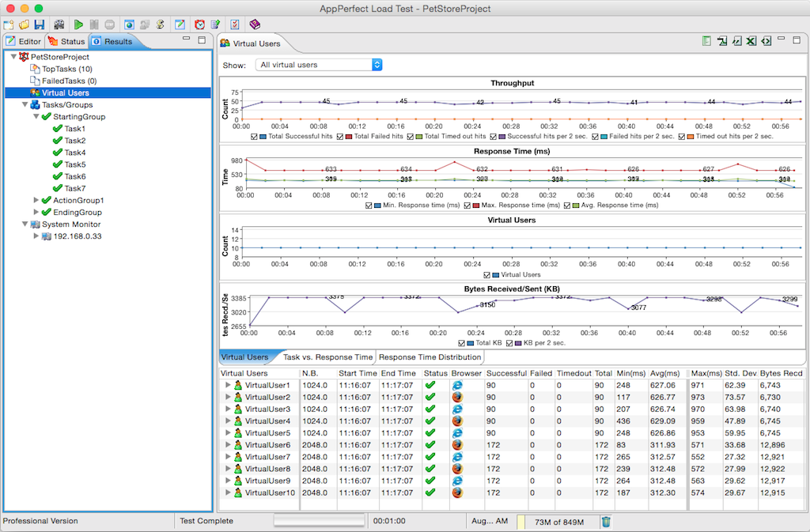Viewport: 810px width, 532px height.
Task: Click the pencil edit toolbar icon
Action: point(180,25)
